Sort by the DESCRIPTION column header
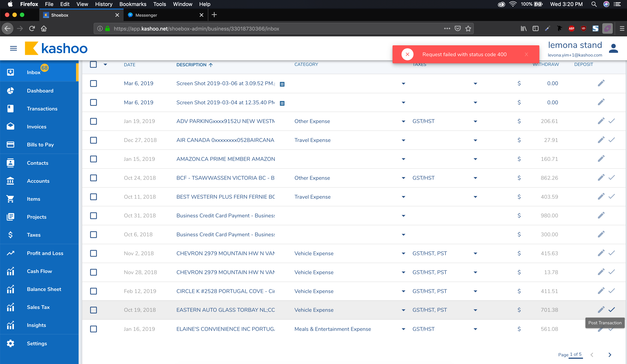Image resolution: width=627 pixels, height=364 pixels. pos(192,65)
